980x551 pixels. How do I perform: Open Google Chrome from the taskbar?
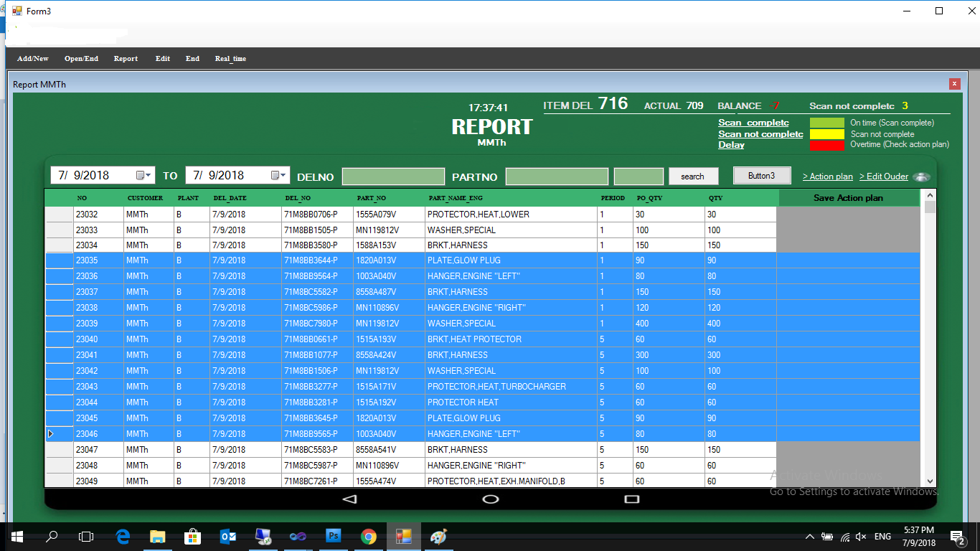click(369, 537)
